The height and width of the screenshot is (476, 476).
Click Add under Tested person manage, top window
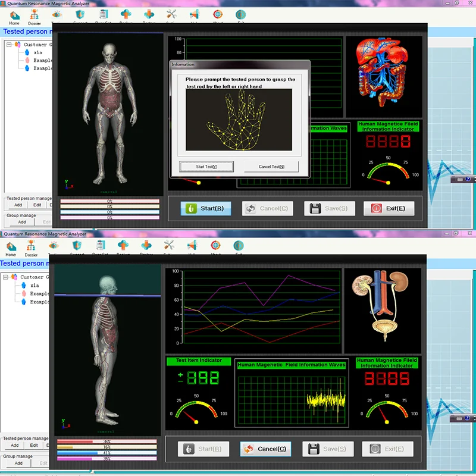pyautogui.click(x=18, y=205)
